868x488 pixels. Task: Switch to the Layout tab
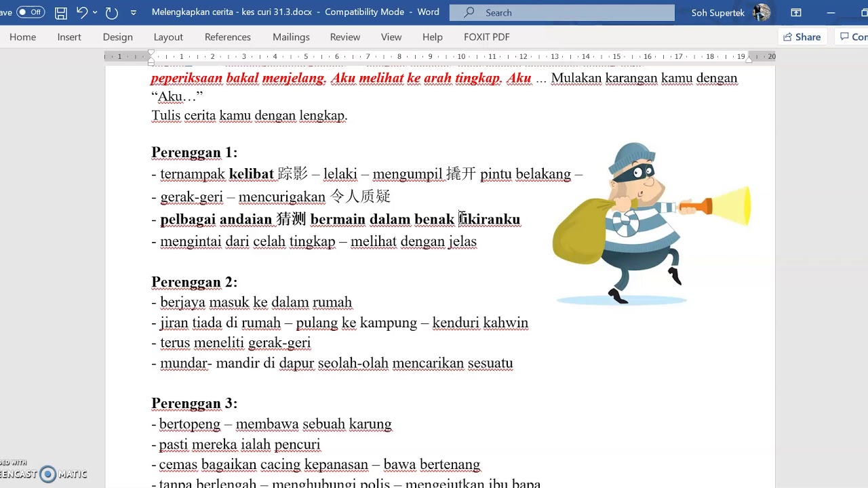168,37
